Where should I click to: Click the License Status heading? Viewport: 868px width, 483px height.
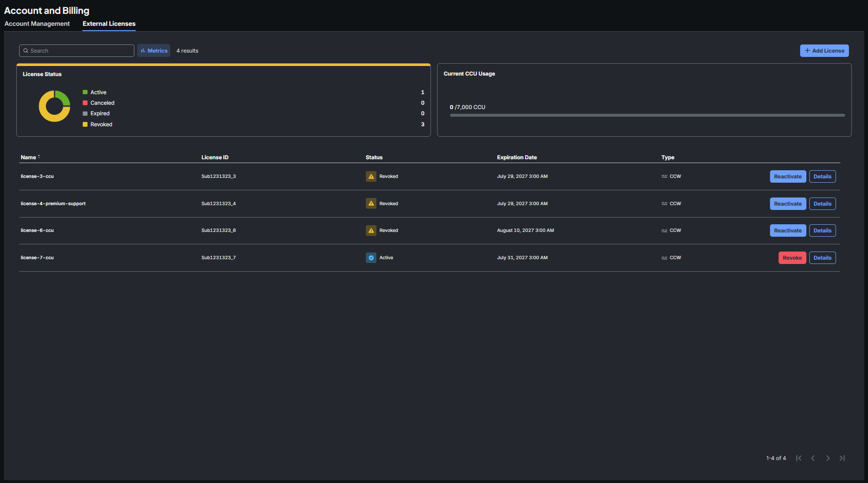tap(42, 74)
